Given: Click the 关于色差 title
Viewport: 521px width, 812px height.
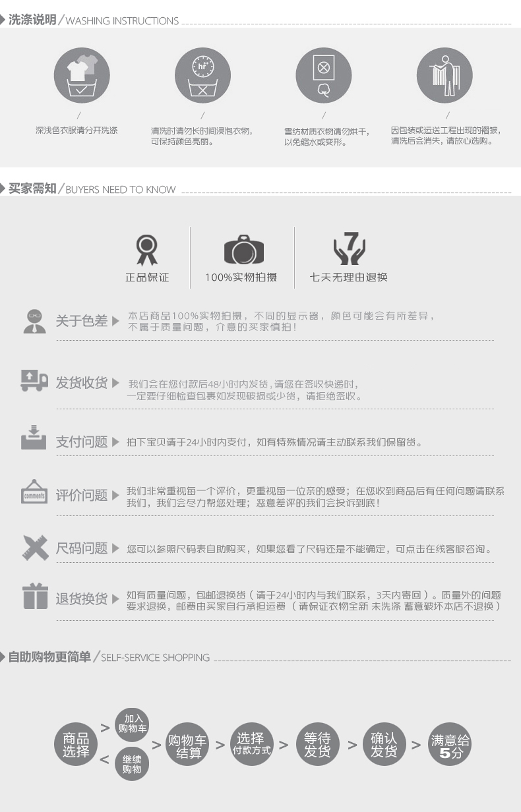Looking at the screenshot, I should pos(81,321).
